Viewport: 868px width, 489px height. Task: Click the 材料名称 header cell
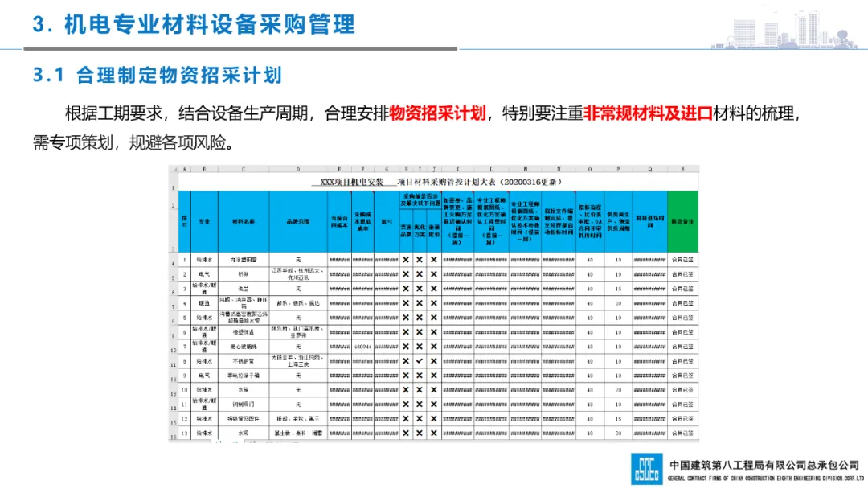click(x=244, y=221)
